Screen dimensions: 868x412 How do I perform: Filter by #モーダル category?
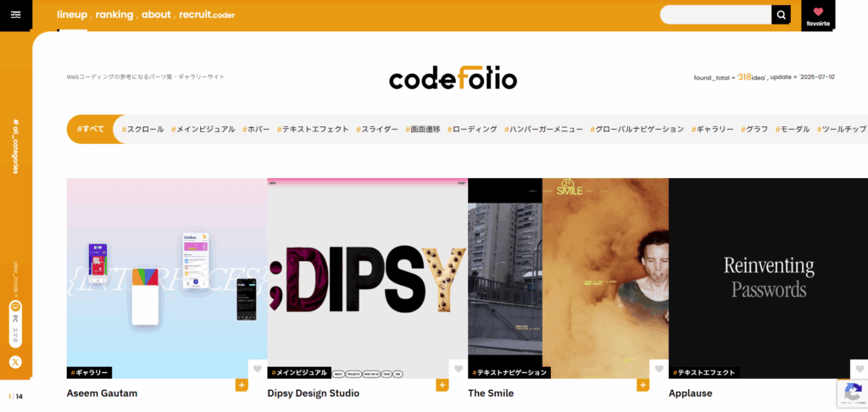(x=793, y=129)
